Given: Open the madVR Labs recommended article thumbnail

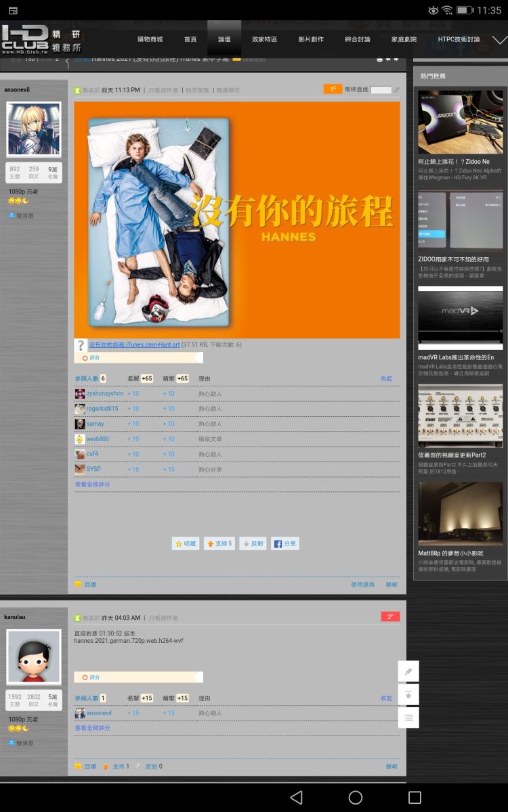Looking at the screenshot, I should tap(461, 318).
